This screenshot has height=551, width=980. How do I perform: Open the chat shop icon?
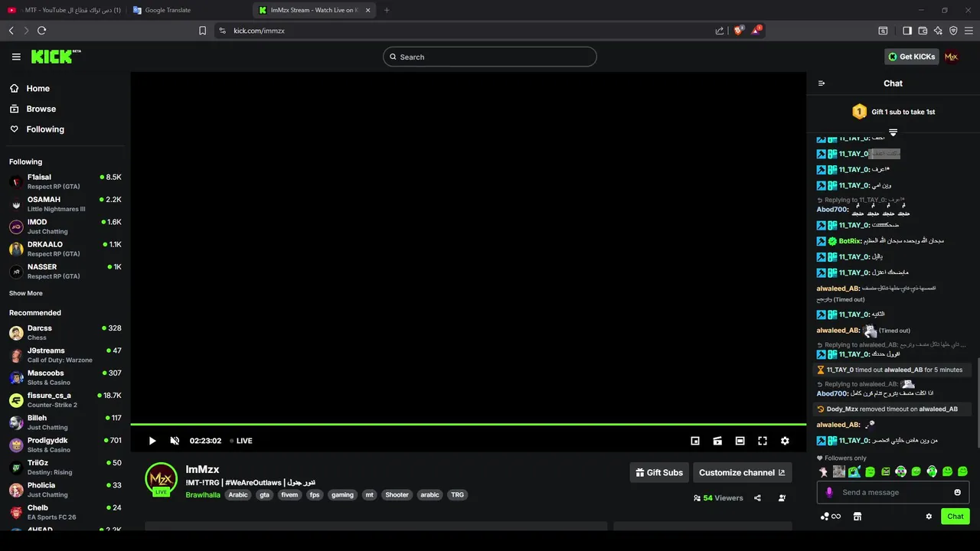857,517
